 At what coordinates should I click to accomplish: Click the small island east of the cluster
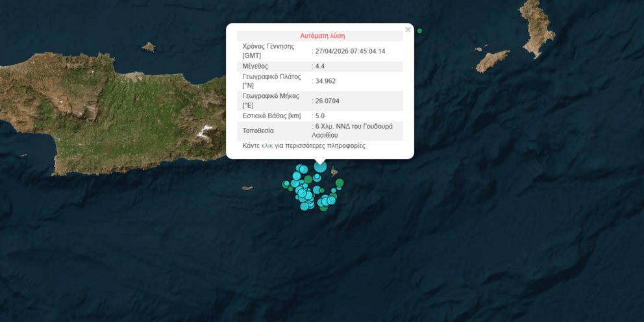(x=335, y=172)
